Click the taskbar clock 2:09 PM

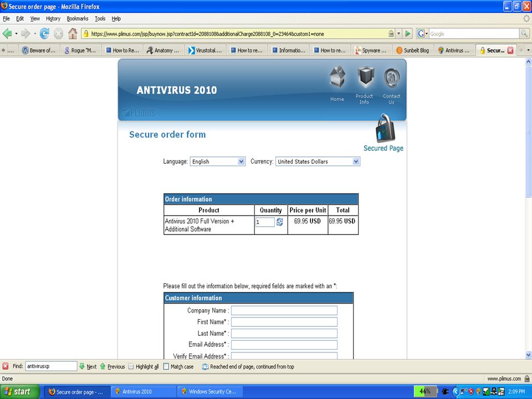(516, 392)
